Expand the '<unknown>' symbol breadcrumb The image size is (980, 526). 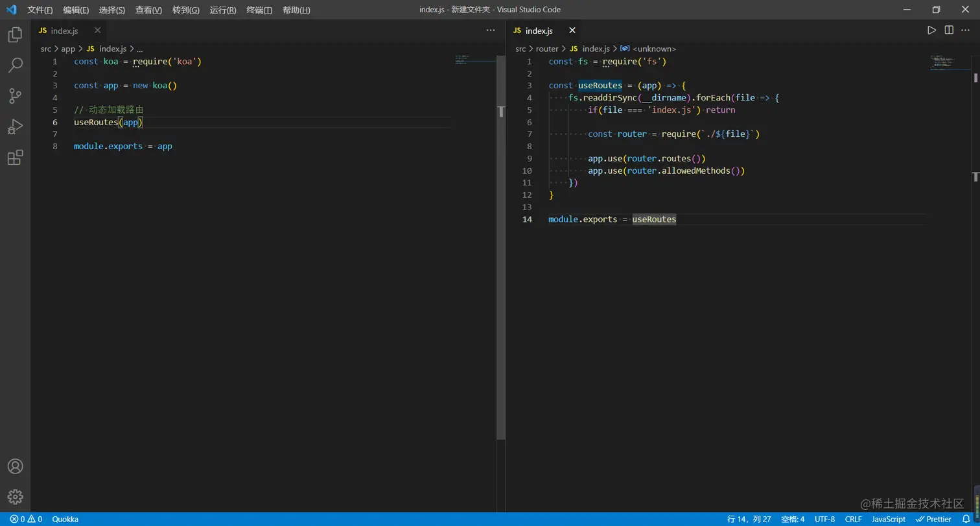coord(654,49)
